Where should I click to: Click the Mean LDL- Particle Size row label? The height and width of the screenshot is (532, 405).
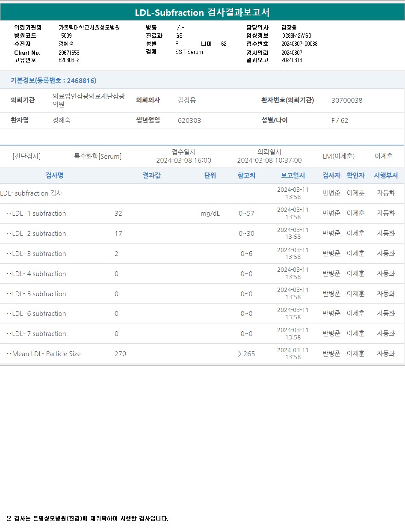(46, 354)
